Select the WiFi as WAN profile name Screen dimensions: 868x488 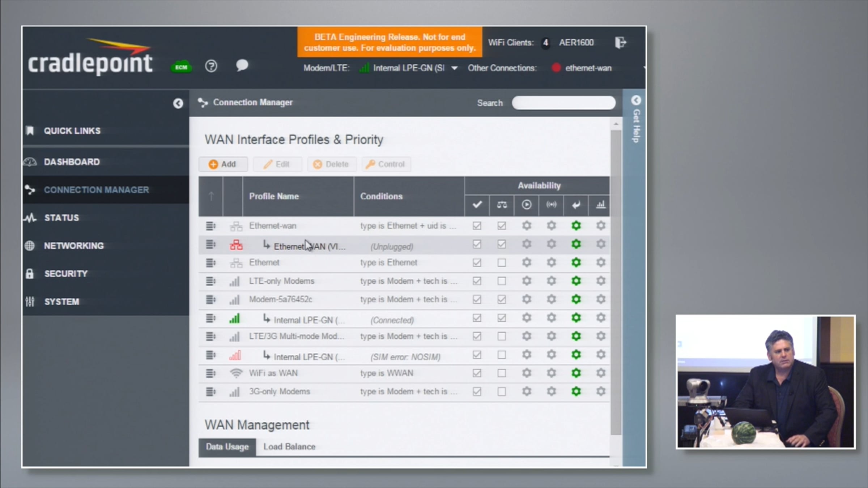point(273,373)
